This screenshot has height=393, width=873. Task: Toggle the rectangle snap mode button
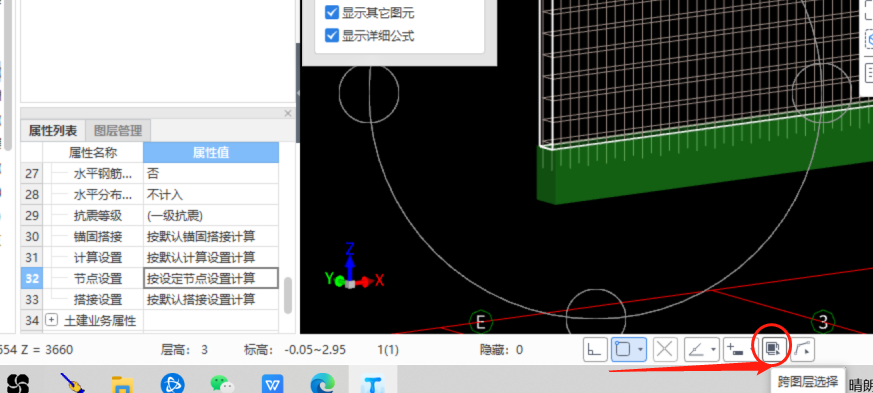624,350
